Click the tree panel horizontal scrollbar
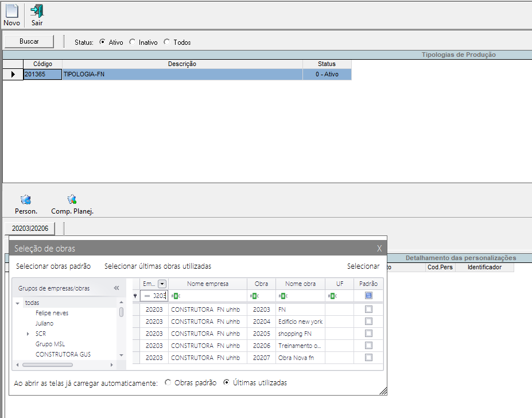 tap(48, 365)
